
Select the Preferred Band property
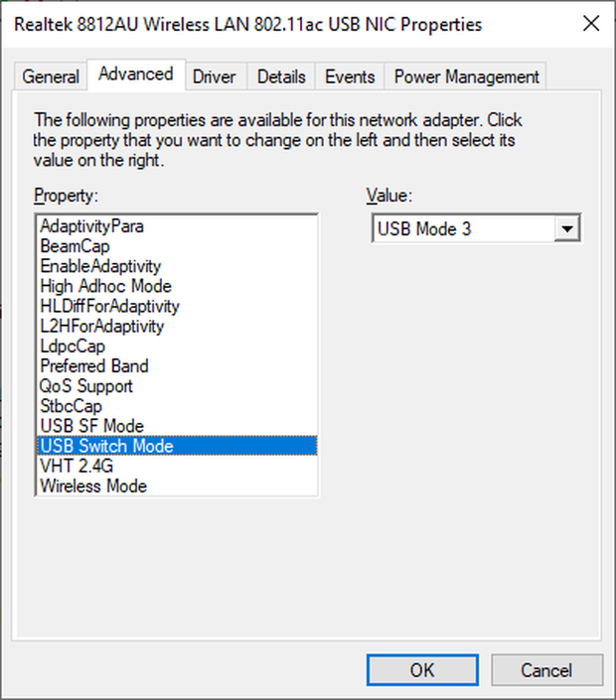click(177, 366)
